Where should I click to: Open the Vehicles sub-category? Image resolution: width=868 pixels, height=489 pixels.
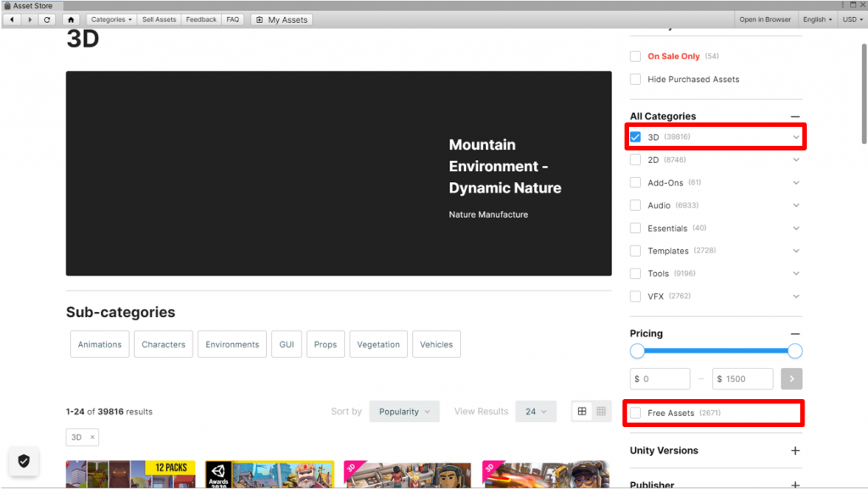[x=437, y=344]
